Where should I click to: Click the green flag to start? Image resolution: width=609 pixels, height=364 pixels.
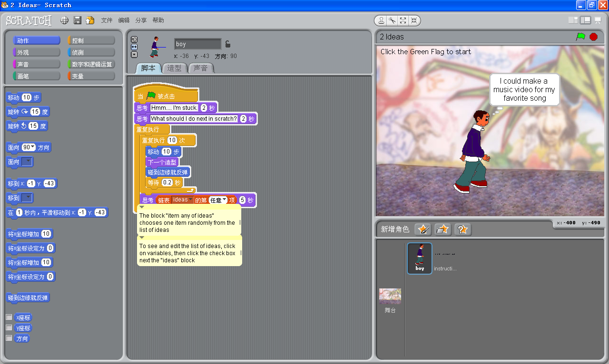580,37
